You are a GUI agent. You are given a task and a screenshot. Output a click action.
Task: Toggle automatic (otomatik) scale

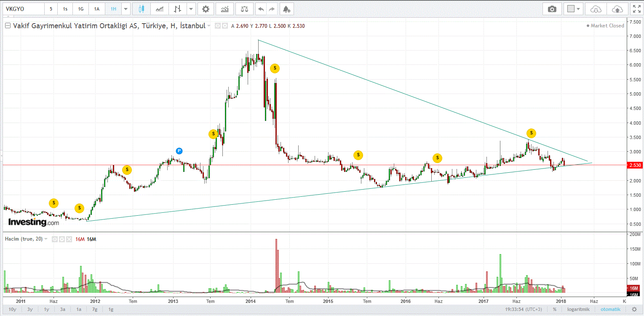610,309
